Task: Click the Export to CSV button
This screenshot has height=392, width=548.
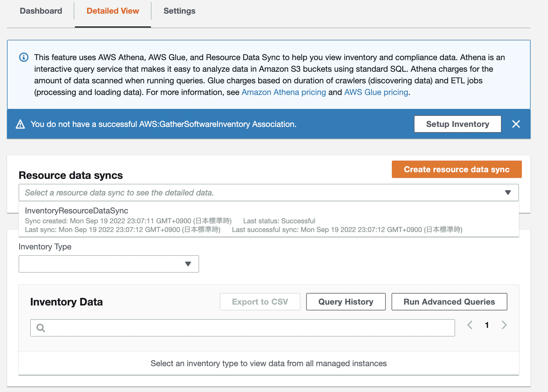Action: tap(260, 302)
